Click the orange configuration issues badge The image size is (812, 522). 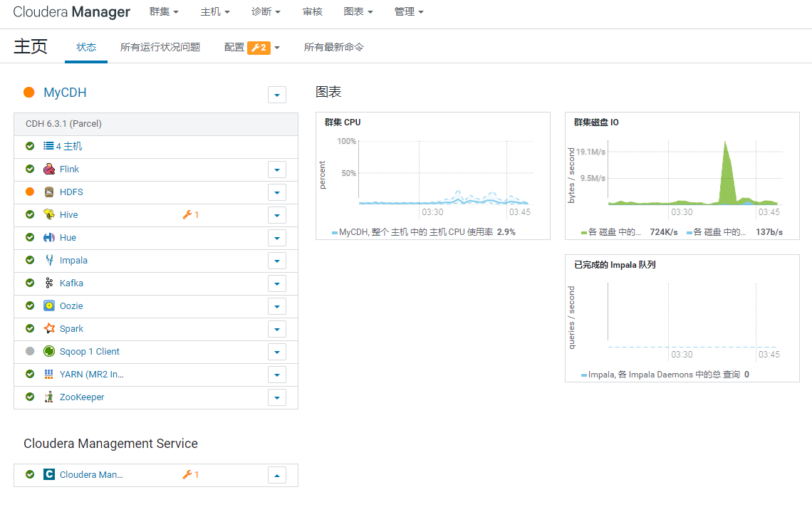(x=259, y=48)
